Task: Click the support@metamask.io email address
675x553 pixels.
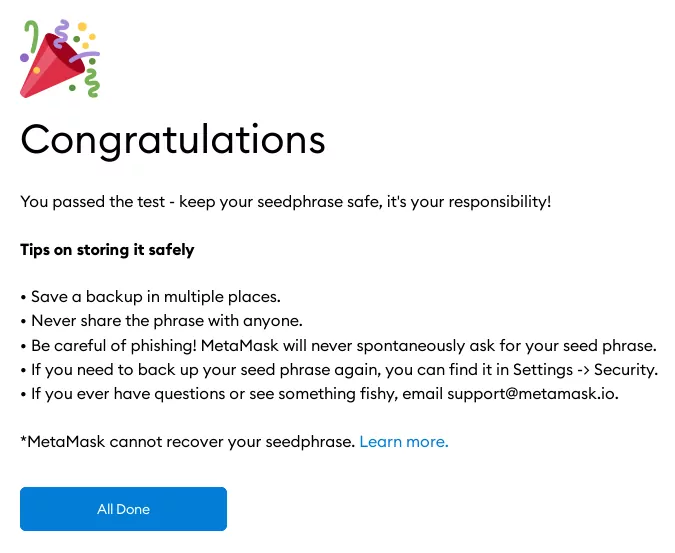Action: tap(533, 394)
